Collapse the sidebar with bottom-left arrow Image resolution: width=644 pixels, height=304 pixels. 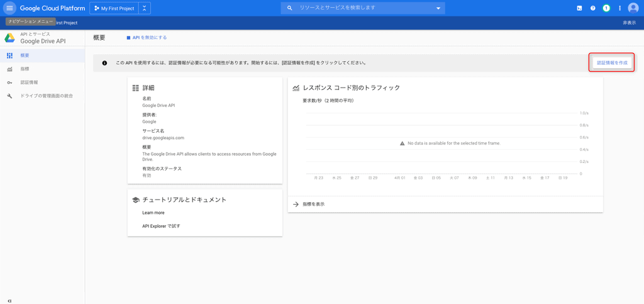(9, 300)
